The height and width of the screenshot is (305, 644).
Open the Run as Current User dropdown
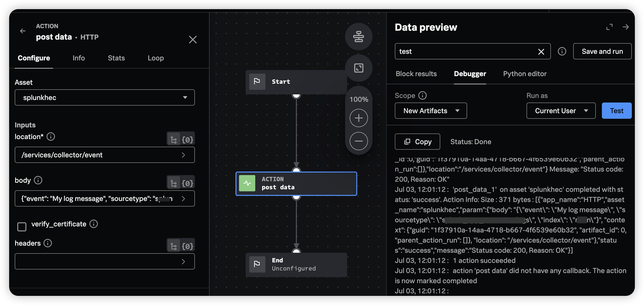[561, 111]
